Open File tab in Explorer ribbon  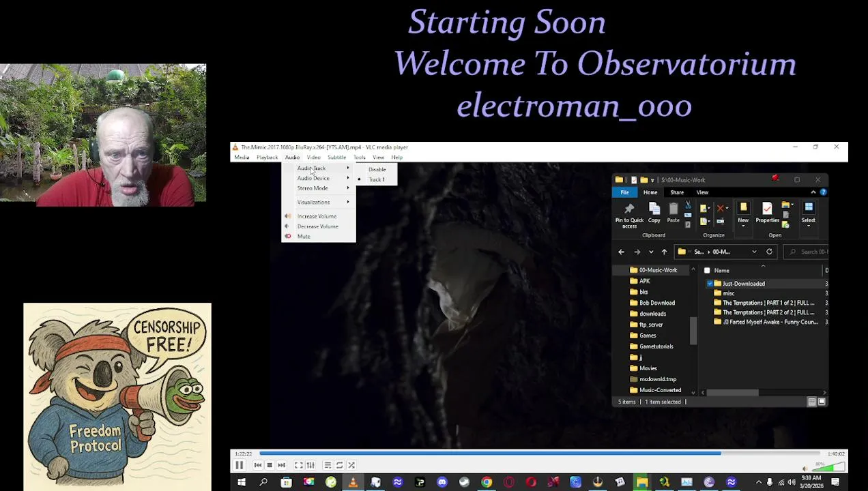(x=624, y=192)
